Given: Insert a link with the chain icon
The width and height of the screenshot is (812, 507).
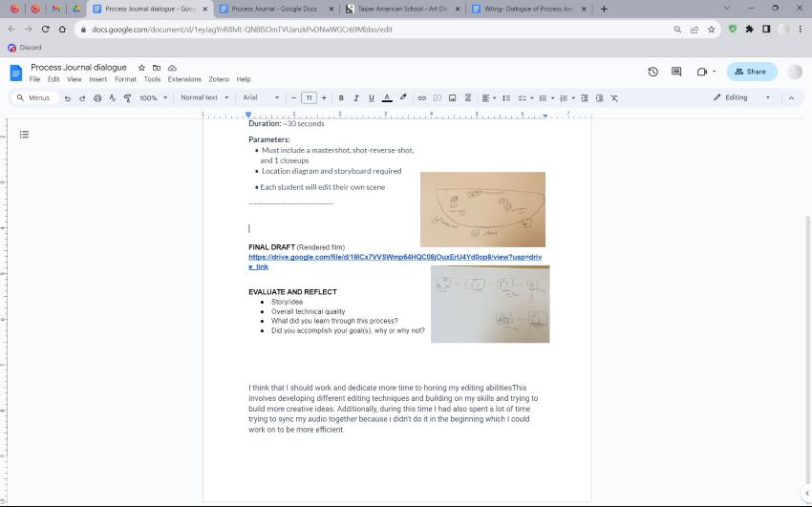Looking at the screenshot, I should pos(422,97).
